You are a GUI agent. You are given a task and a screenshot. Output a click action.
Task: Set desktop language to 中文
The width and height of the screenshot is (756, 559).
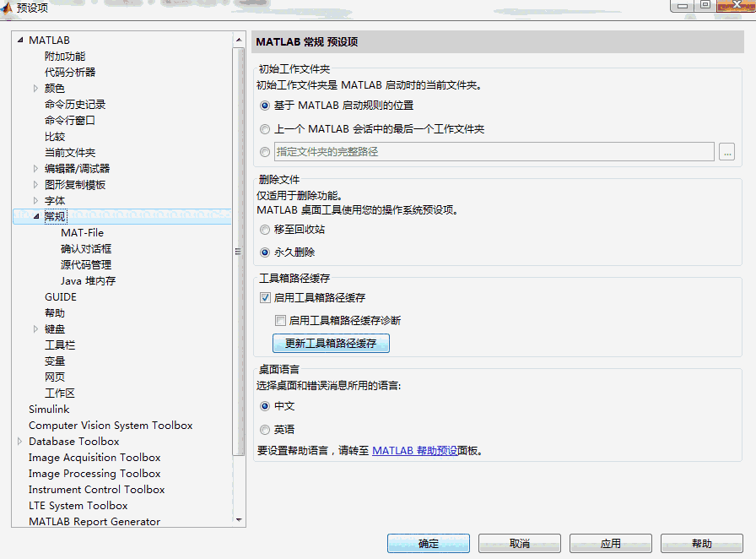pos(265,406)
